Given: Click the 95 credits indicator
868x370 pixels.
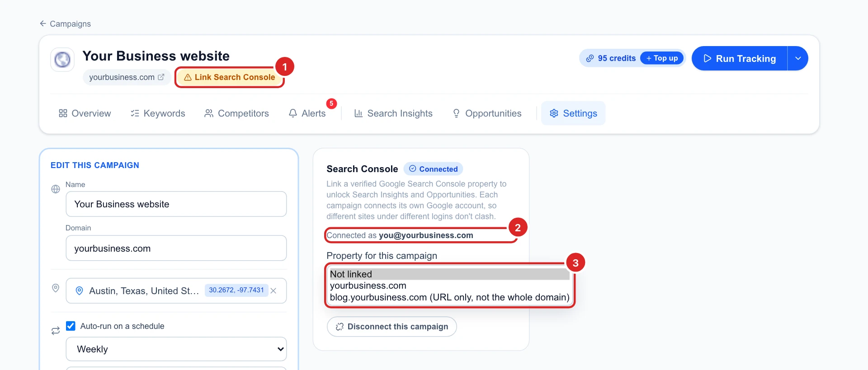Looking at the screenshot, I should (610, 58).
